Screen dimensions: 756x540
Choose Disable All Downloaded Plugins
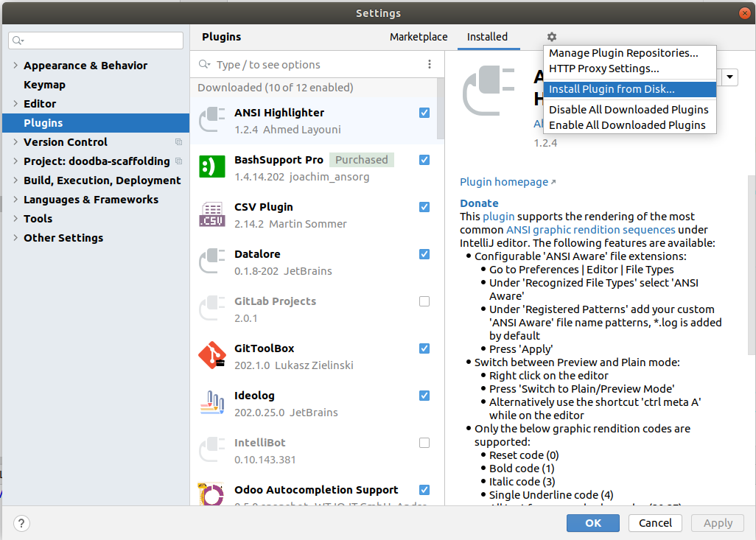(630, 110)
